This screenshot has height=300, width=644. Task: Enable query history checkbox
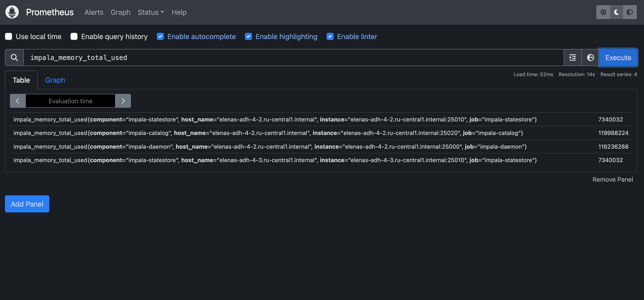(x=74, y=37)
